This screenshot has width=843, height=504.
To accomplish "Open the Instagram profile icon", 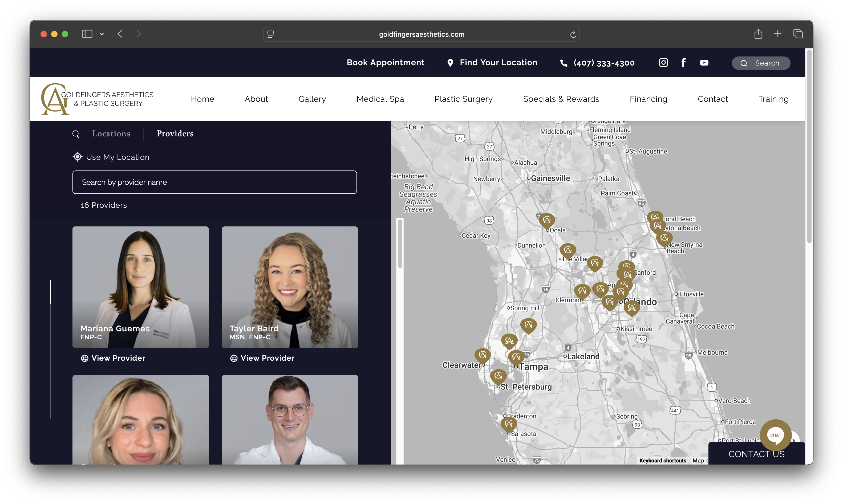I will coord(663,63).
